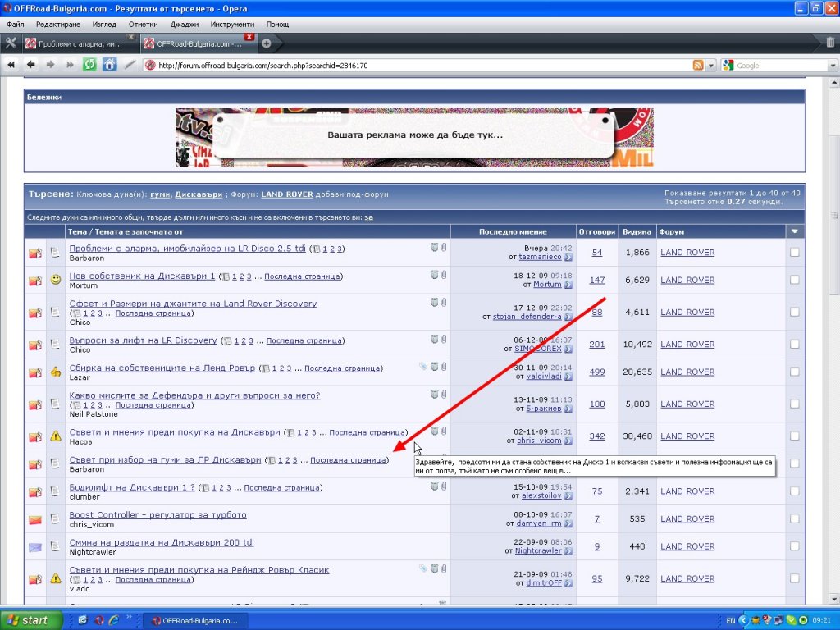The height and width of the screenshot is (630, 840).
Task: Close the OFFRoad-Bulgaria.com tab
Action: [x=249, y=37]
